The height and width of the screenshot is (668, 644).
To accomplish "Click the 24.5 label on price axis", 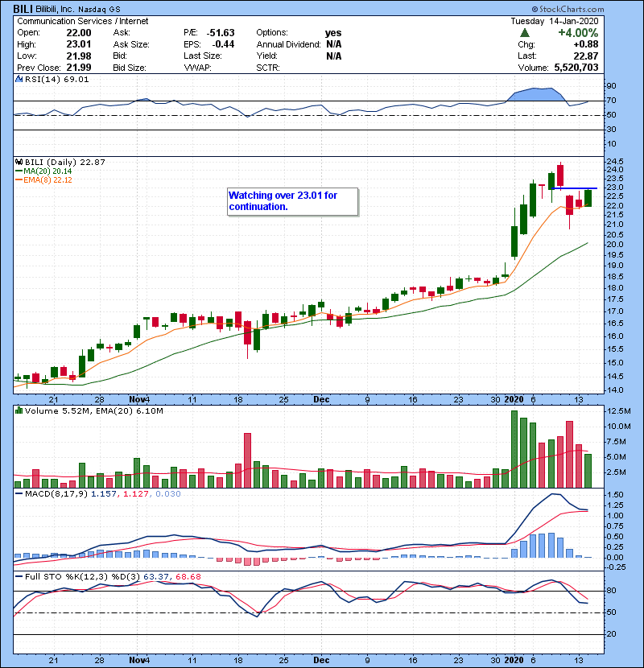I will [614, 162].
